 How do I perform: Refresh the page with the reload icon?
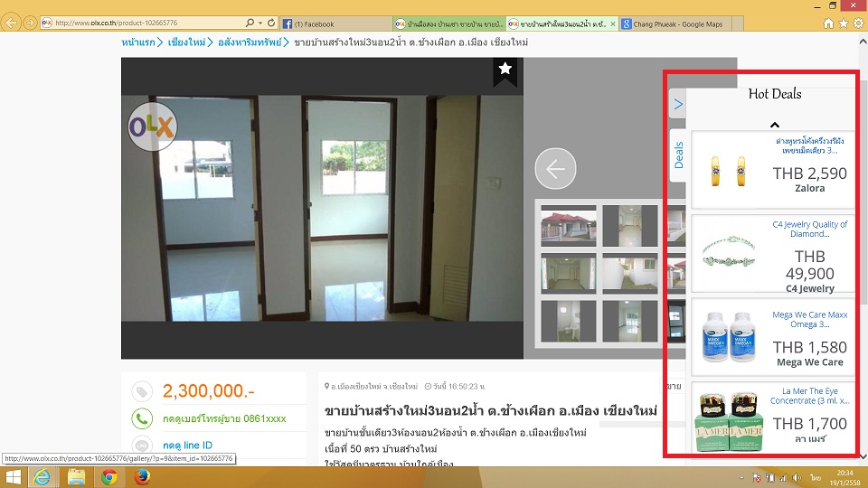point(271,23)
